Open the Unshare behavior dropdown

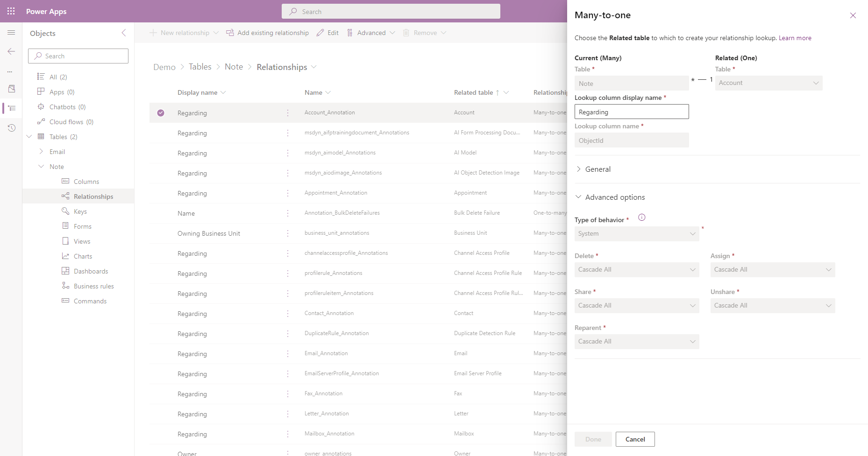773,306
